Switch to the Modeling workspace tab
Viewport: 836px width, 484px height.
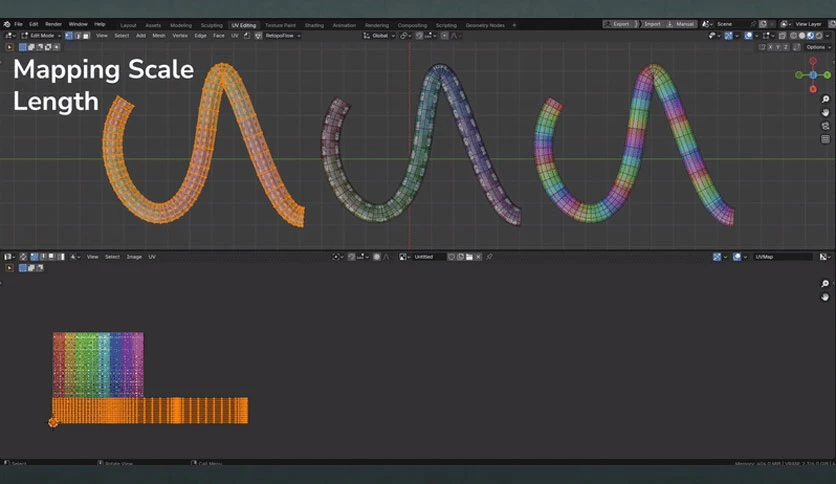point(181,26)
